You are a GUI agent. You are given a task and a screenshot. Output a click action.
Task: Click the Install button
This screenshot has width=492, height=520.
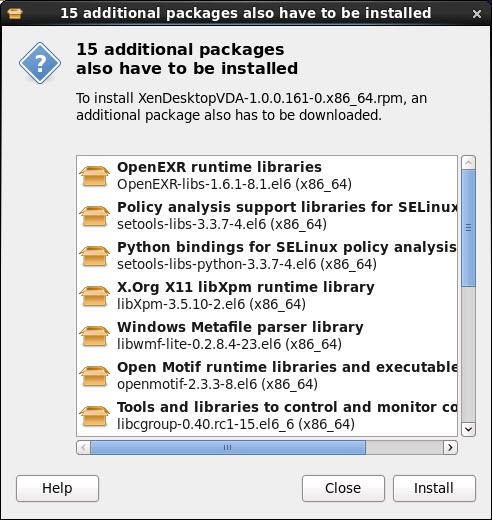(x=434, y=488)
